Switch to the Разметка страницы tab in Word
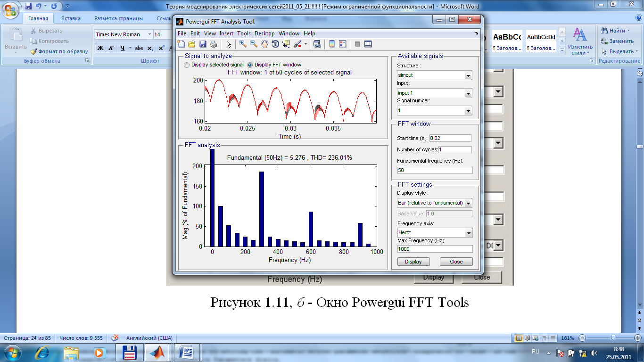This screenshot has height=362, width=644. tap(118, 18)
